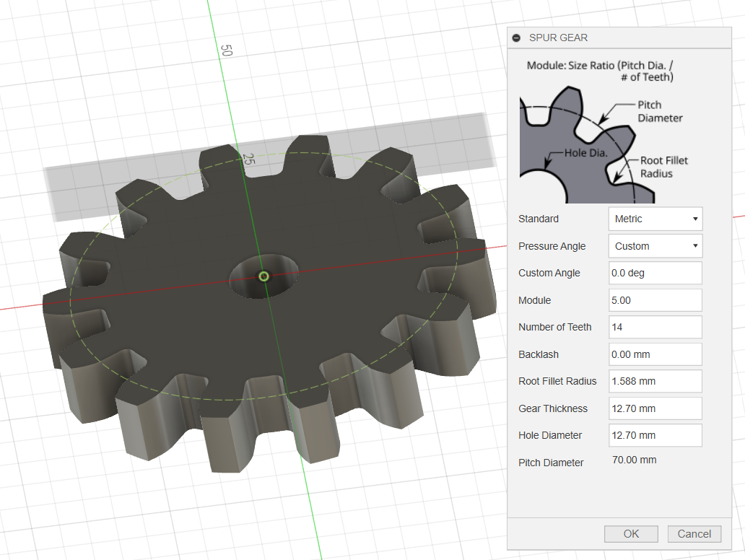Screen dimensions: 745x560
Task: Edit the Root Fillet Radius field
Action: click(x=655, y=381)
